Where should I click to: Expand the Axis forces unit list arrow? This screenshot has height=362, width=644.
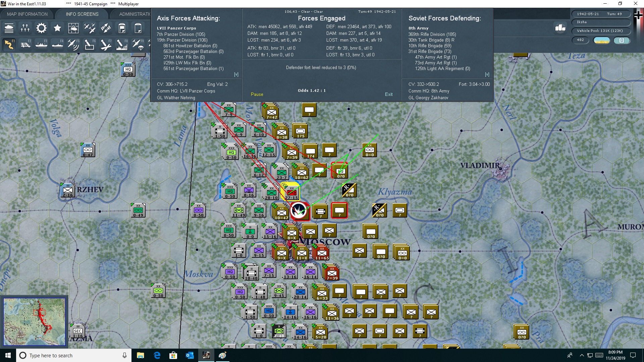point(236,74)
